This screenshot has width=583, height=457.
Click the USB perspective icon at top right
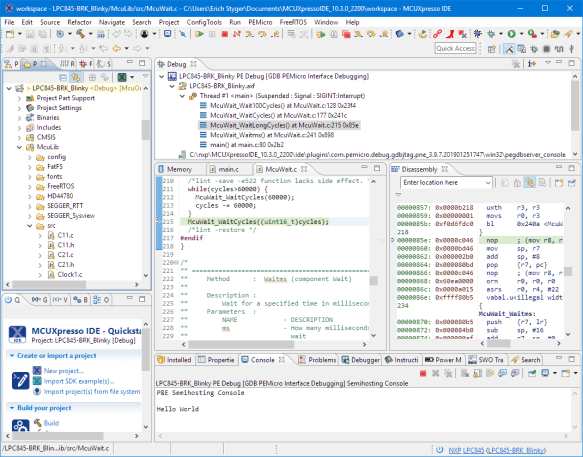pyautogui.click(x=571, y=49)
